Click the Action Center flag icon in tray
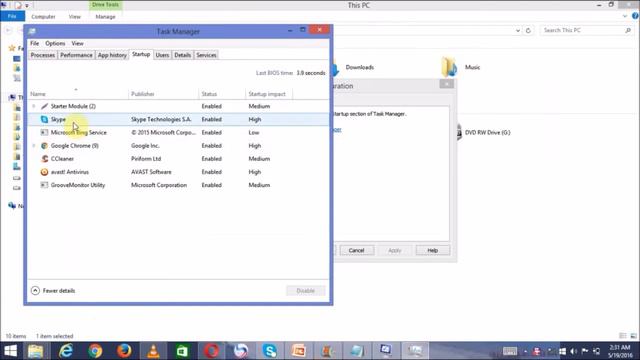 [585, 351]
